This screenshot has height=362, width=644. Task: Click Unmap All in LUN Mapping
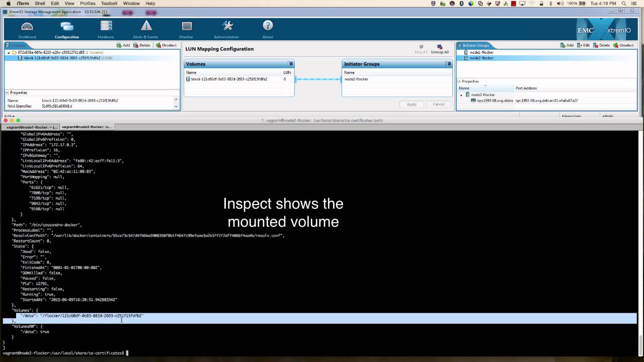pos(440,49)
